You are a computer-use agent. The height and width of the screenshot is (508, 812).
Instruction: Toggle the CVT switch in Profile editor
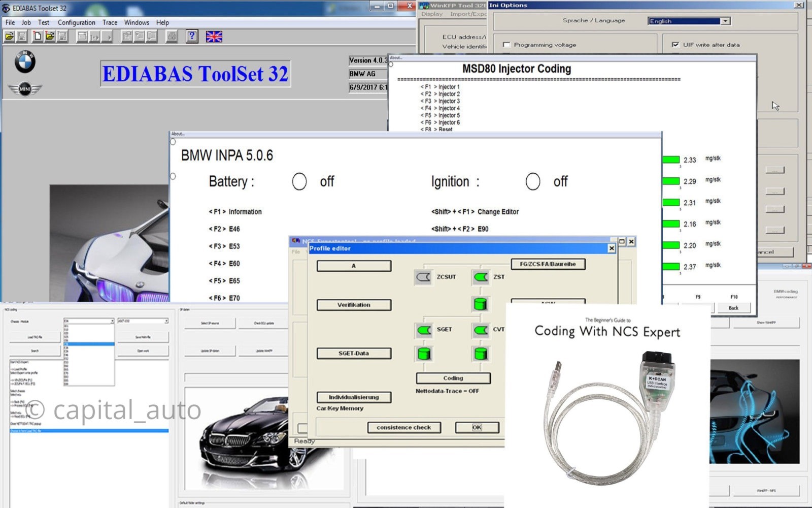coord(481,330)
